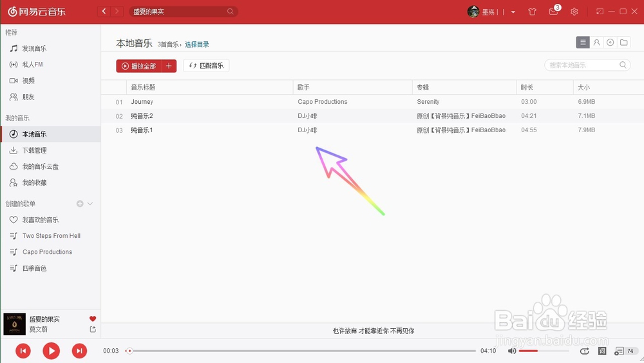This screenshot has height=363, width=644.
Task: Collapse the created playlists chevron
Action: 90,204
